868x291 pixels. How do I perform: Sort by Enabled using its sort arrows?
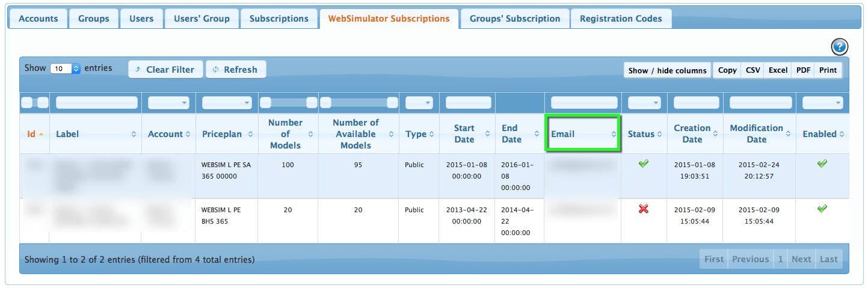point(842,134)
